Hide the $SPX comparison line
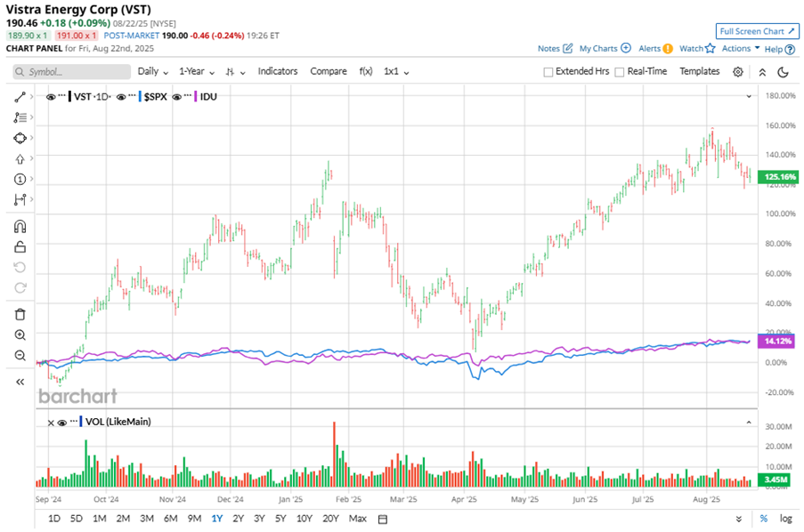This screenshot has width=804, height=532. click(121, 97)
